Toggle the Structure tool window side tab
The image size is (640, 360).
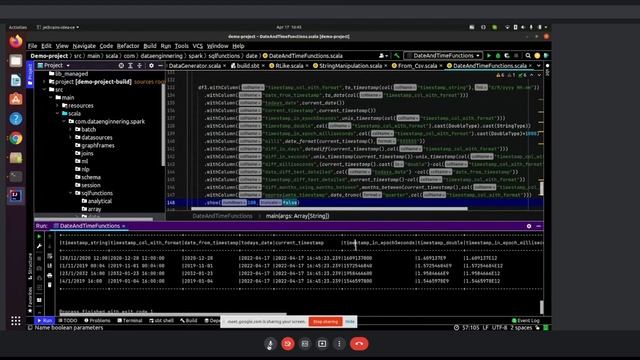pos(30,266)
